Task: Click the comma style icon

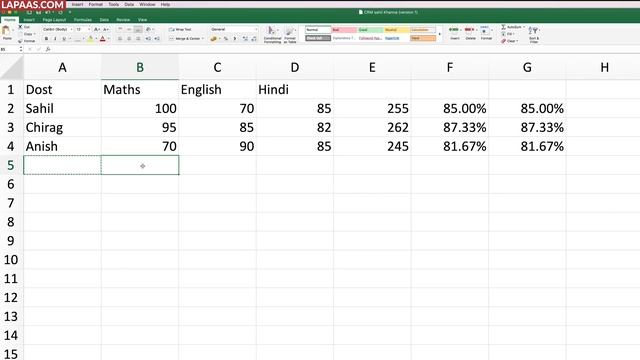Action: pos(235,39)
